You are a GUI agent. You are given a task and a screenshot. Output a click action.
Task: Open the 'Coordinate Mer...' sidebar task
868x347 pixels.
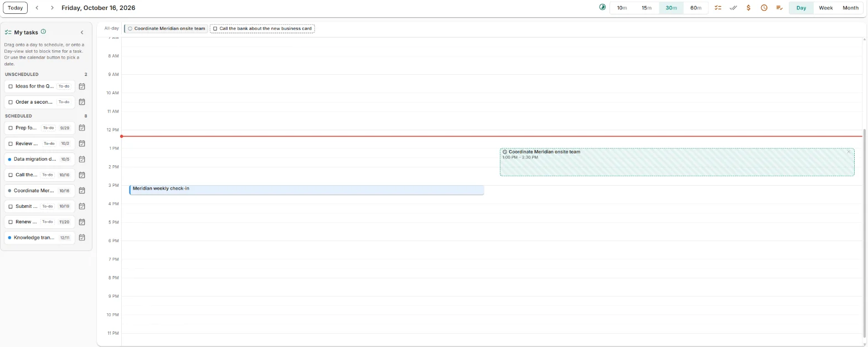(39, 191)
